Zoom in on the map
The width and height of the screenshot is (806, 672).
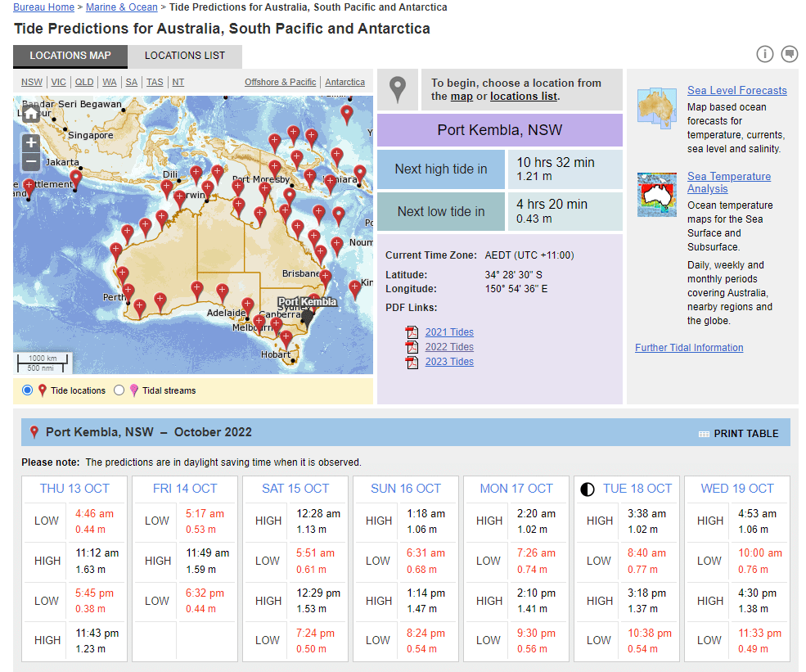tap(31, 142)
